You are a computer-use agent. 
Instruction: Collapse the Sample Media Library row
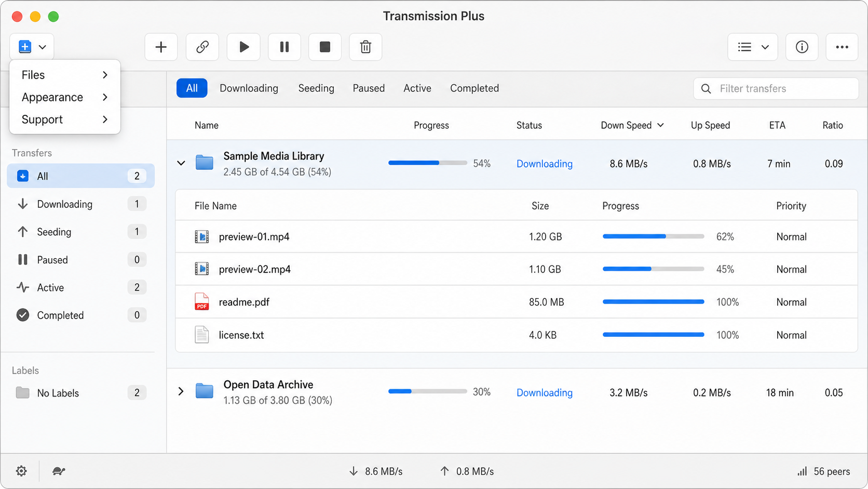point(181,163)
